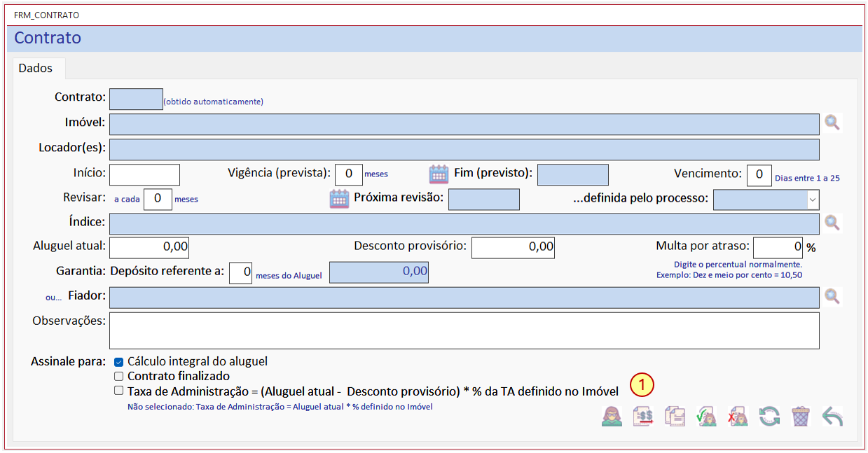868x453 pixels.
Task: Click the Aluguel atual value field
Action: 149,247
